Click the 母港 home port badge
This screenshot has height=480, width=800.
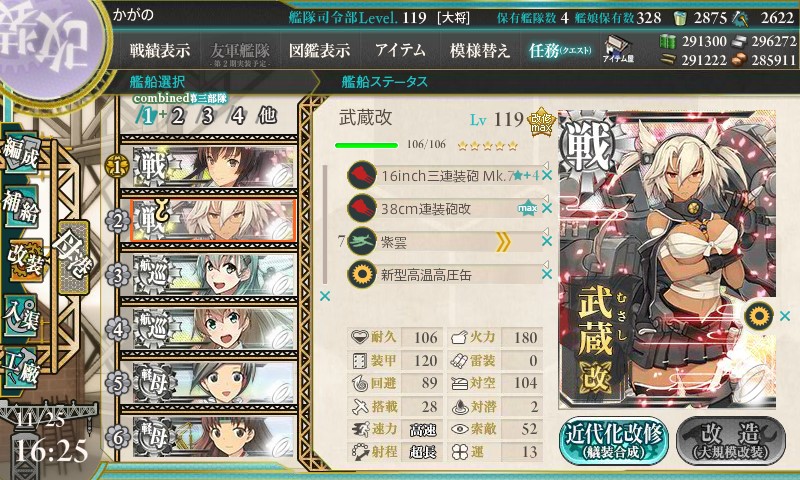(73, 257)
